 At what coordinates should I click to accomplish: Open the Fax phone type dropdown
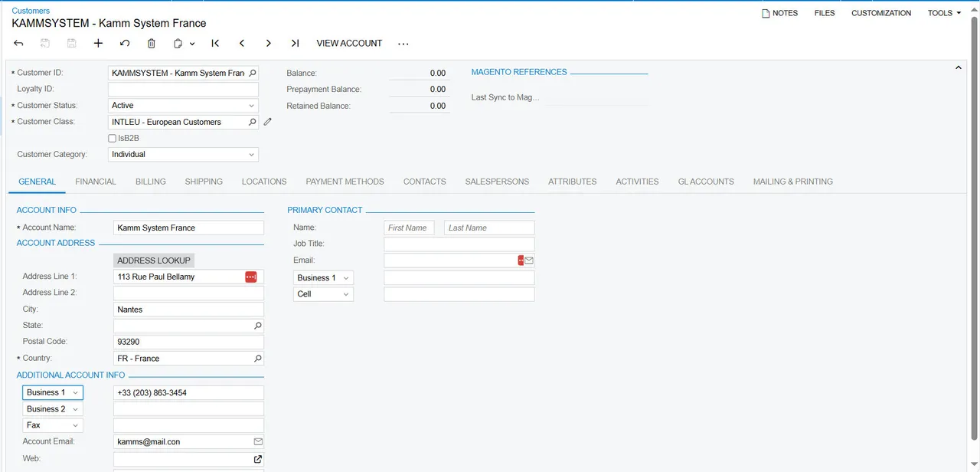[x=53, y=425]
